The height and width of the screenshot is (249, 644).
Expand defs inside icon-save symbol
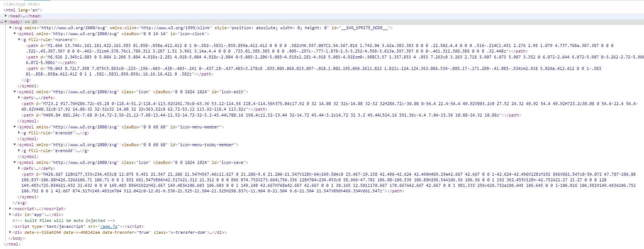click(x=19, y=168)
